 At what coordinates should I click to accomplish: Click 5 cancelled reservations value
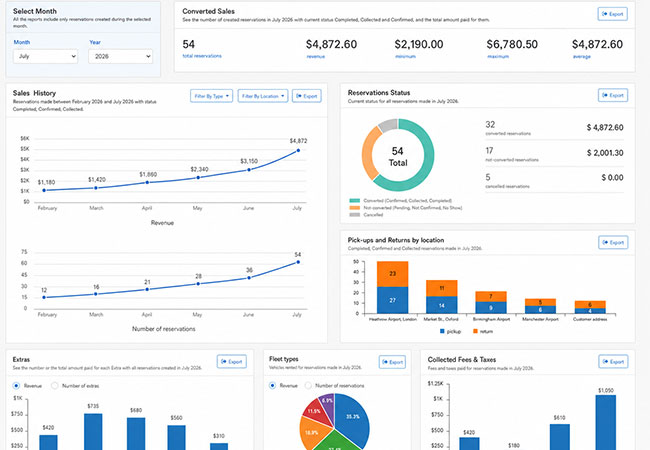pos(488,177)
